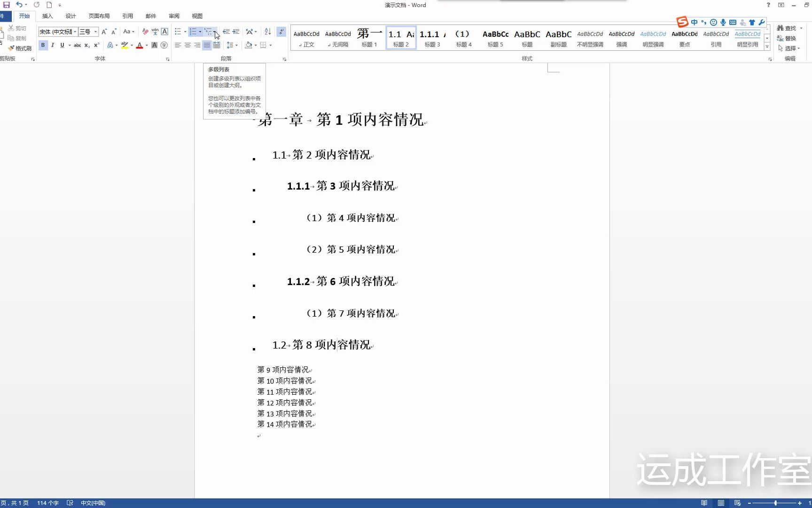Increase font size with A-up icon

click(x=104, y=32)
